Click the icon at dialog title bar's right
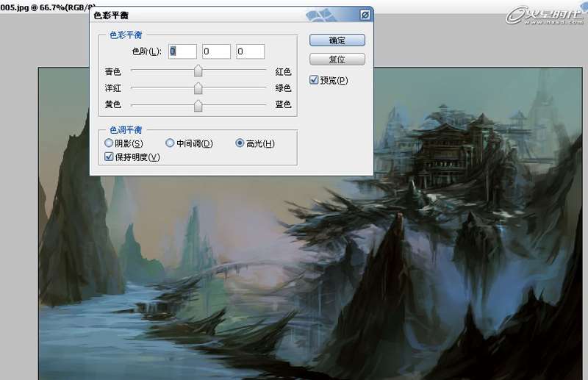Screen dimensions: 588x380 (365, 15)
